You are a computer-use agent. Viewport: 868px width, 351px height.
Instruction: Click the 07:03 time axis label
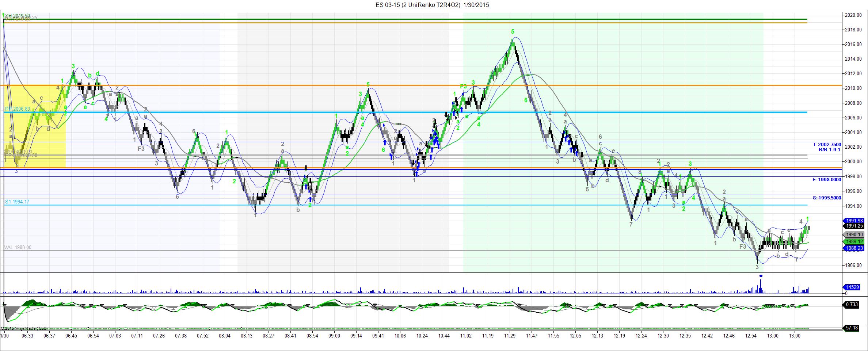point(115,336)
